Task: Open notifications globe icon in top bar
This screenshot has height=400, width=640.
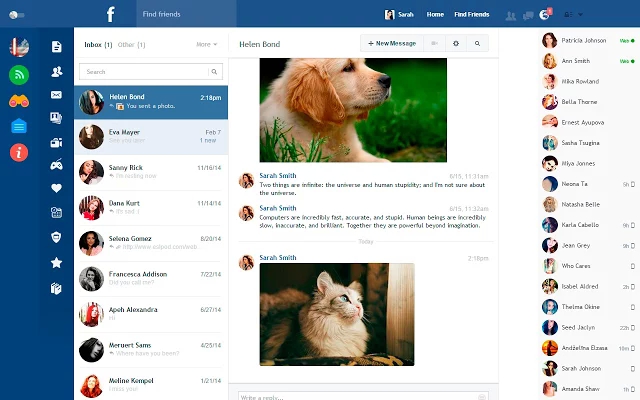Action: pos(544,15)
